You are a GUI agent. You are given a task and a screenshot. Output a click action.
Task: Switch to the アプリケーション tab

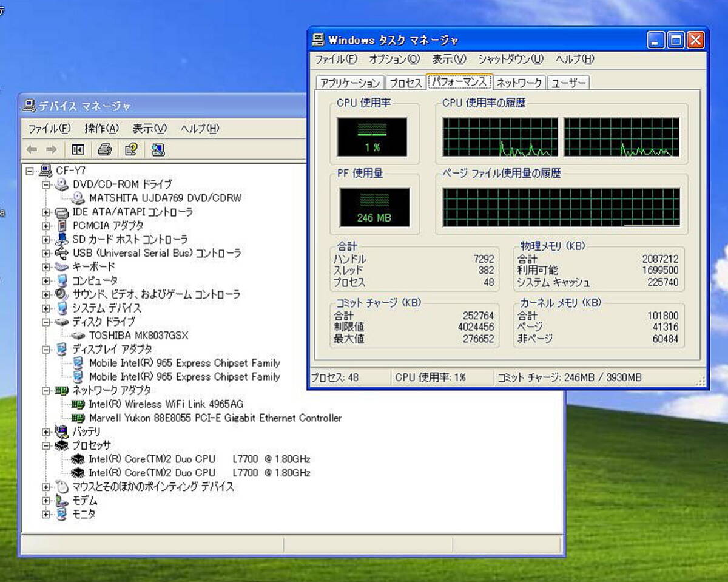pos(351,83)
